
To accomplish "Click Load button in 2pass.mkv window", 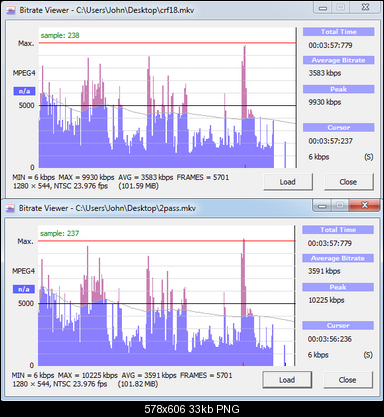I will [x=287, y=380].
